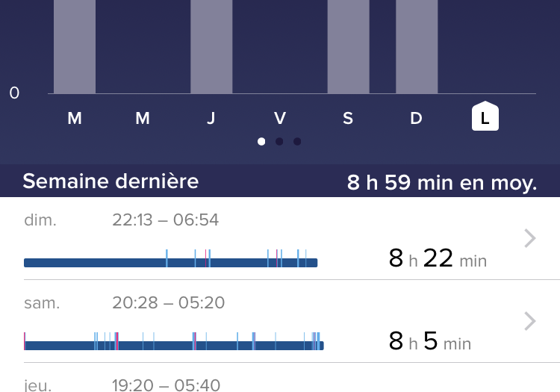Tap the S day label

tap(348, 118)
